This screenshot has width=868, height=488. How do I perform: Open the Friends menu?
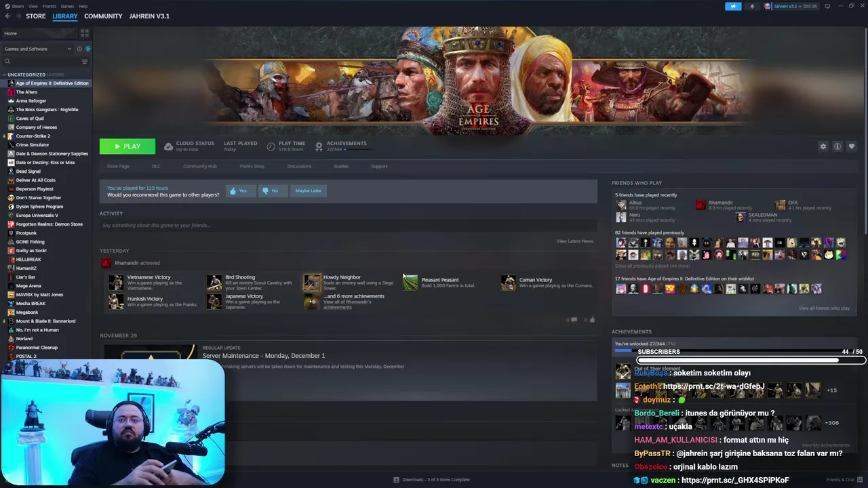(x=50, y=6)
